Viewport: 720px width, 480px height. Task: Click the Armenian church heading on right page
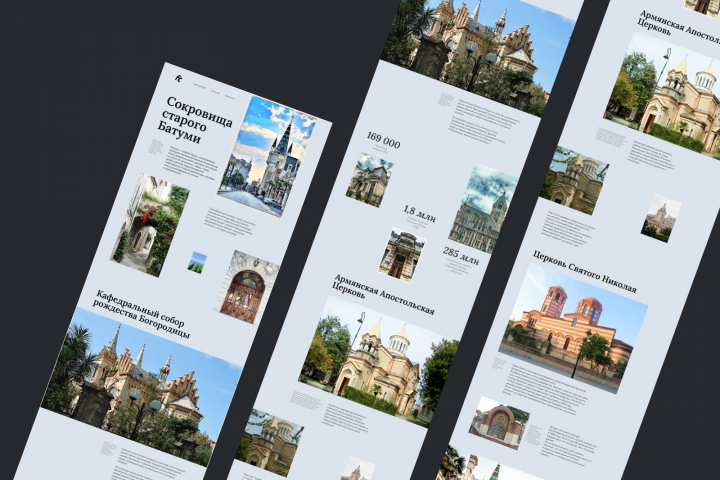[x=679, y=28]
